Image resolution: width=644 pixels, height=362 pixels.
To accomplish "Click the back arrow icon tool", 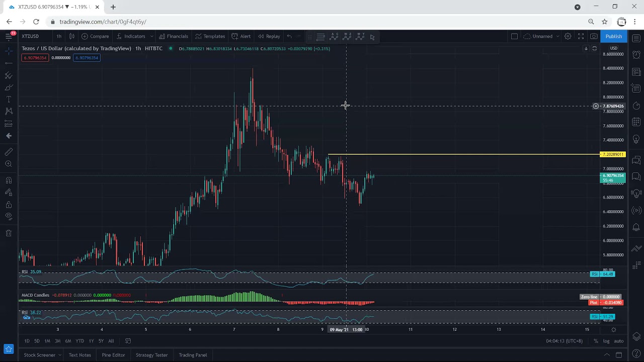I will tap(9, 136).
